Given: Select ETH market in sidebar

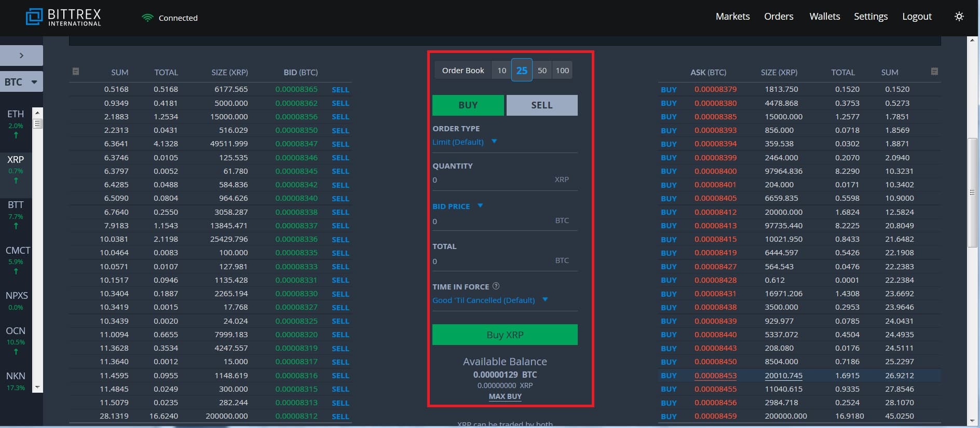Looking at the screenshot, I should click(x=16, y=123).
